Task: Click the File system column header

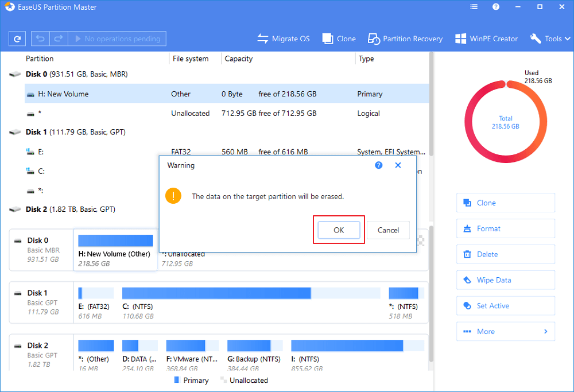Action: [191, 59]
